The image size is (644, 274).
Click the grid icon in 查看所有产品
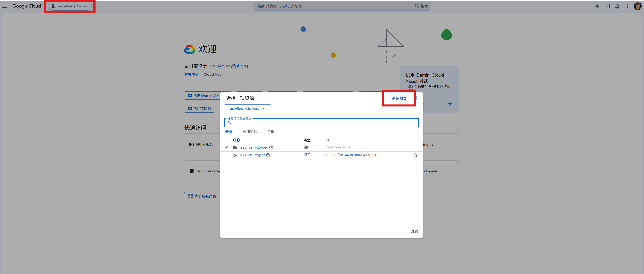tap(191, 196)
